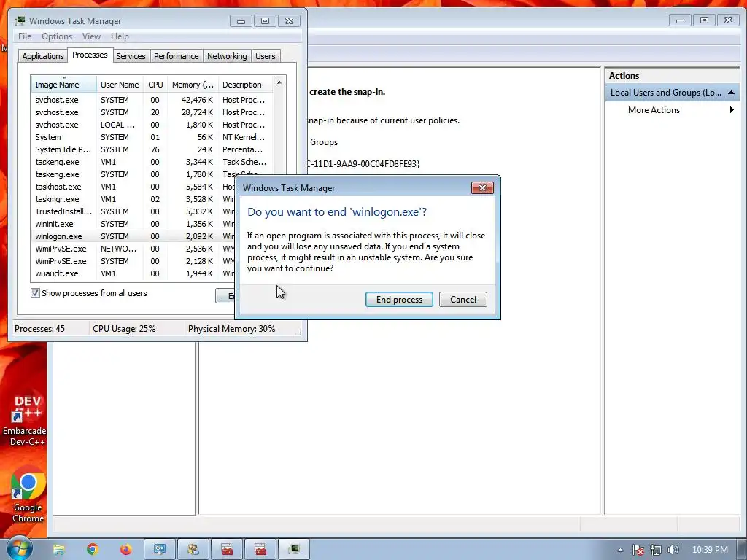The height and width of the screenshot is (560, 747).
Task: Click the network tray icon
Action: click(x=656, y=550)
